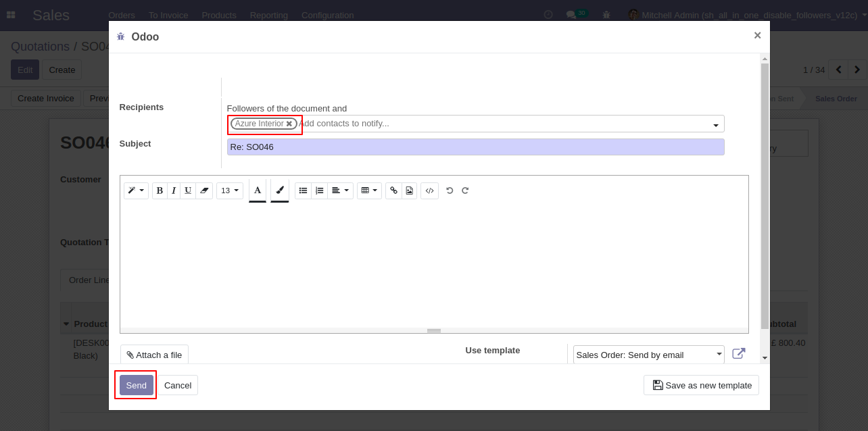The image size is (868, 431).
Task: Click the insert link icon
Action: click(x=393, y=191)
